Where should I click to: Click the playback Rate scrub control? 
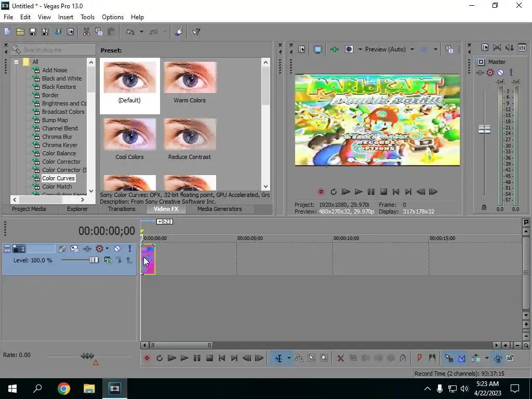click(87, 356)
